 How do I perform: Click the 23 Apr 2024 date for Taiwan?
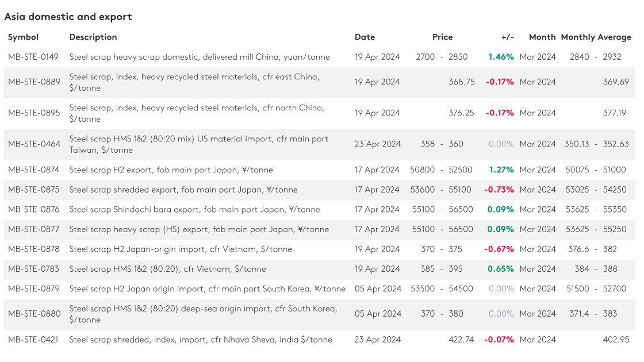[377, 144]
